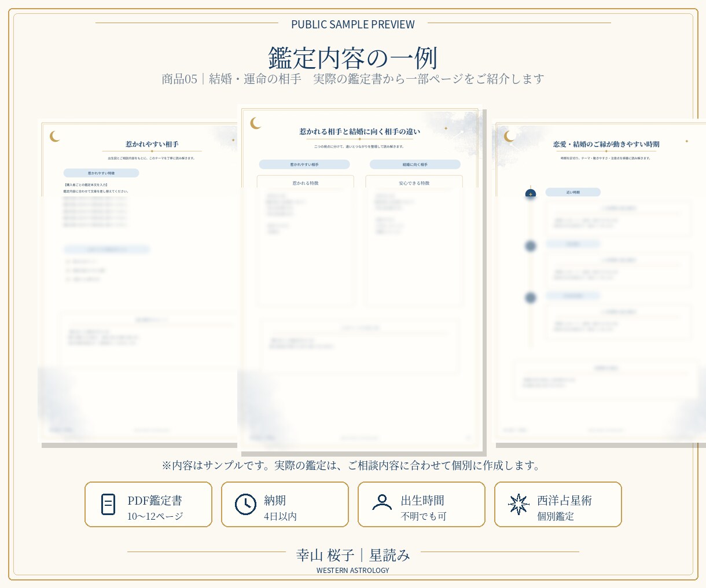Select the 西洋占星術 個別鑑定 card

[x=558, y=505]
